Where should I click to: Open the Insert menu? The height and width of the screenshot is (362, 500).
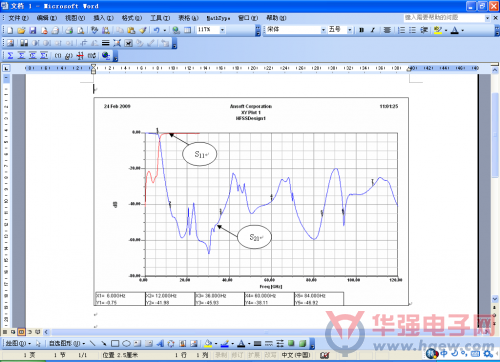pyautogui.click(x=103, y=18)
